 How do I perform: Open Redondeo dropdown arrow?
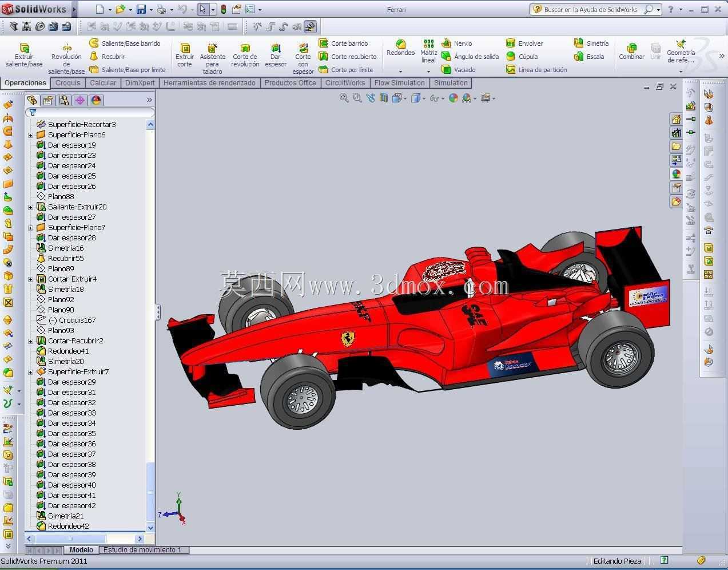[x=400, y=72]
